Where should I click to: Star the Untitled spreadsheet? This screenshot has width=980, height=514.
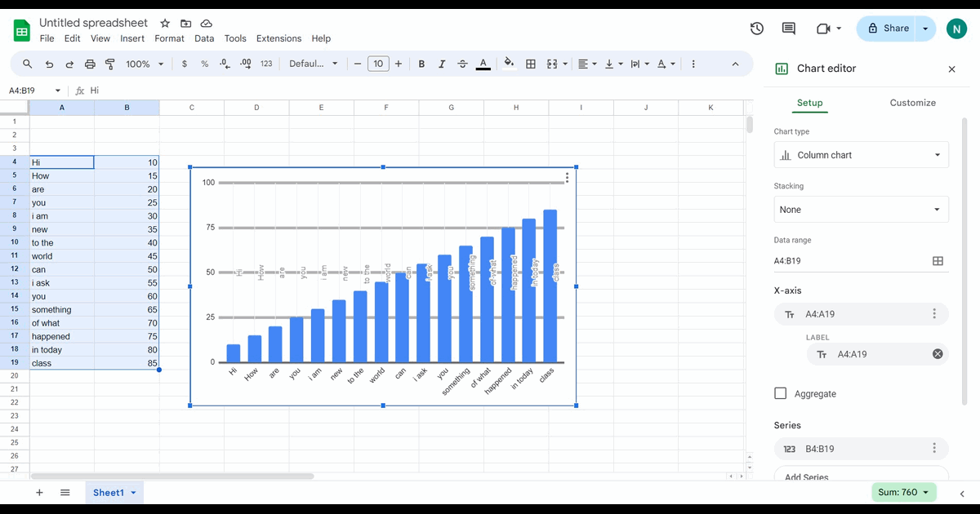(x=165, y=24)
